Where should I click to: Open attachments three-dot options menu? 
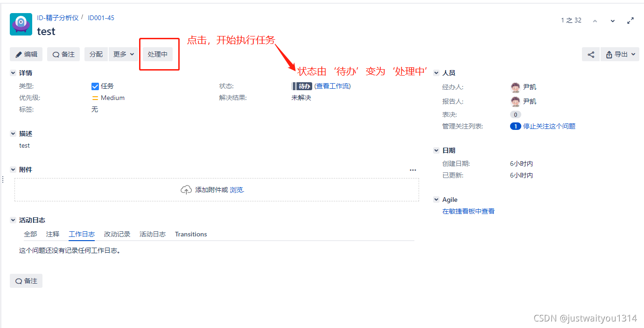413,170
